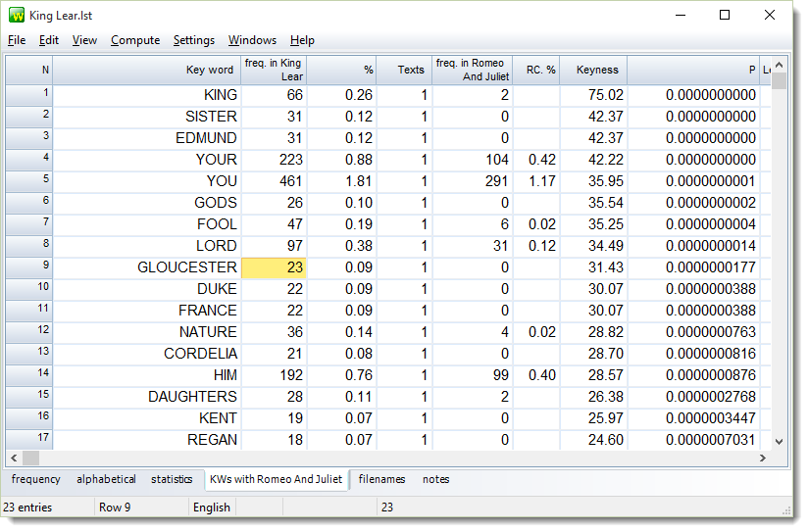Switch to the alphabetical tab

tap(106, 479)
